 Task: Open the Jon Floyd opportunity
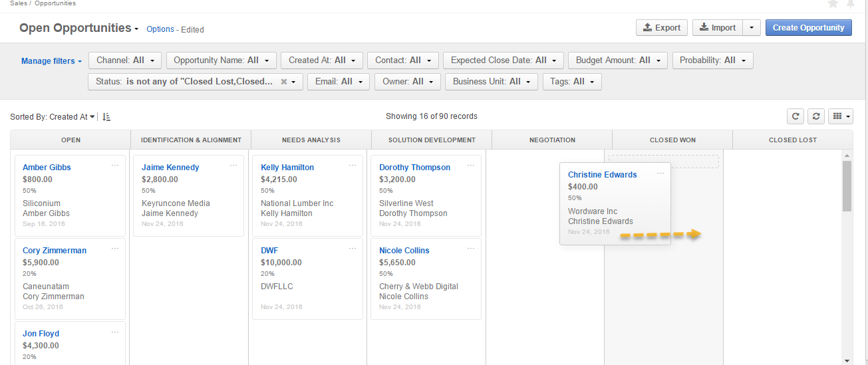click(x=41, y=334)
